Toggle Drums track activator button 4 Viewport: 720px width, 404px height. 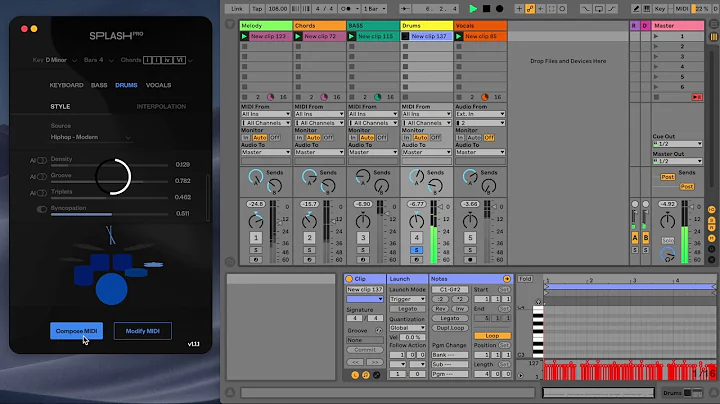click(416, 237)
